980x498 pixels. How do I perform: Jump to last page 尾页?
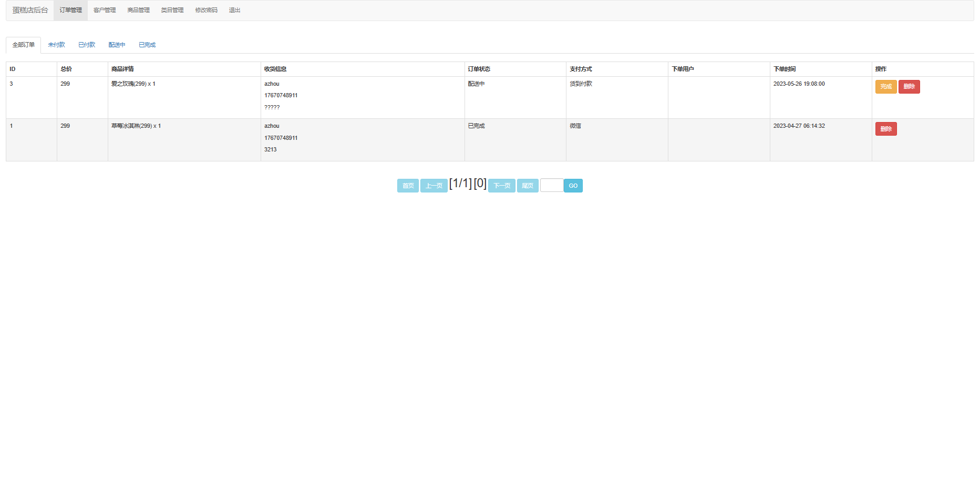point(528,186)
